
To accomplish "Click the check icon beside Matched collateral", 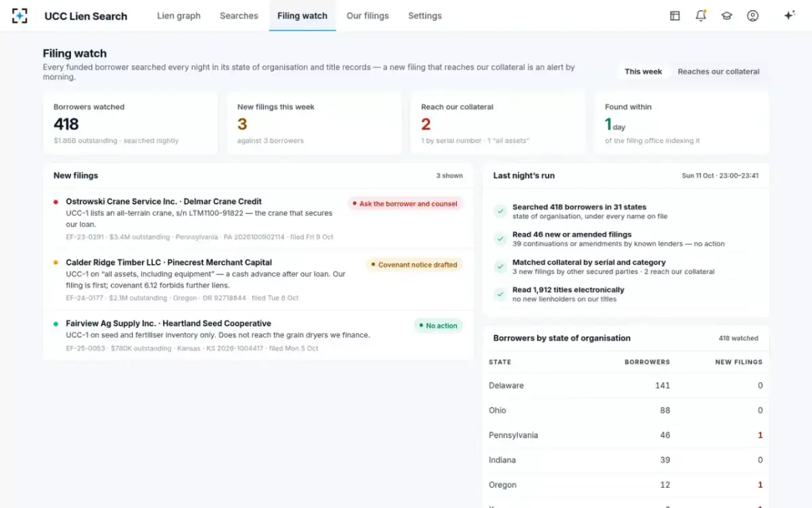I will [x=500, y=266].
